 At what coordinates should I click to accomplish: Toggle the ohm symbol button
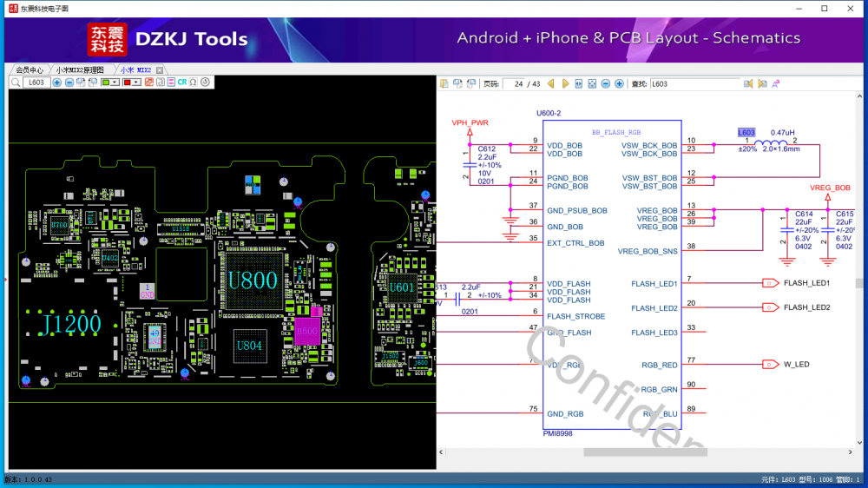[193, 82]
